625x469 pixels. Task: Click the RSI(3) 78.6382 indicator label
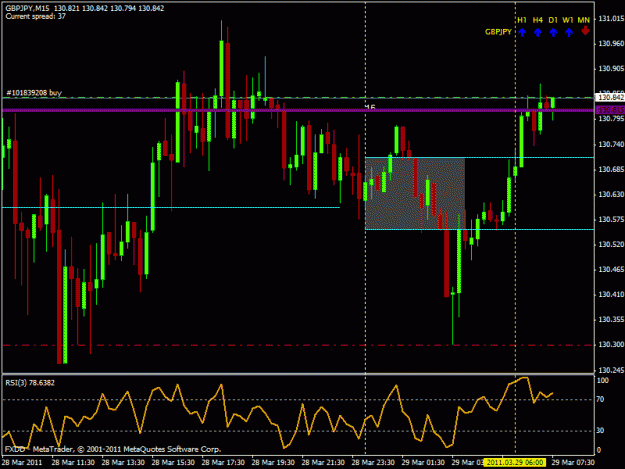click(30, 383)
